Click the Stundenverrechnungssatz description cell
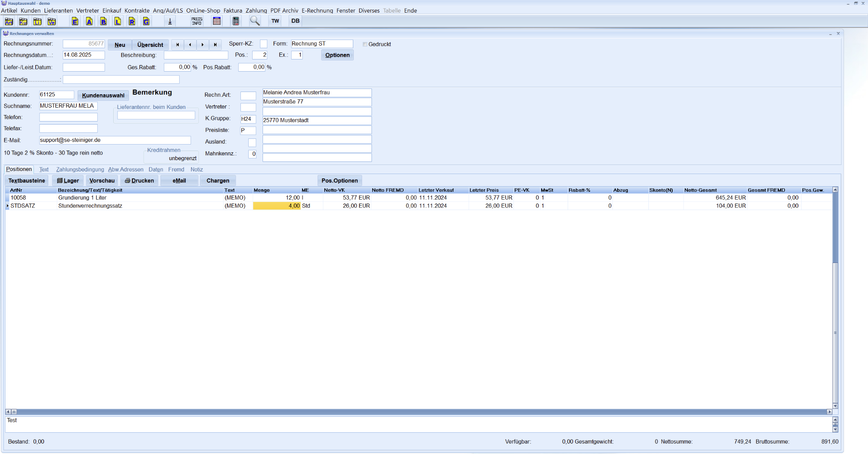This screenshot has width=868, height=454. point(140,206)
